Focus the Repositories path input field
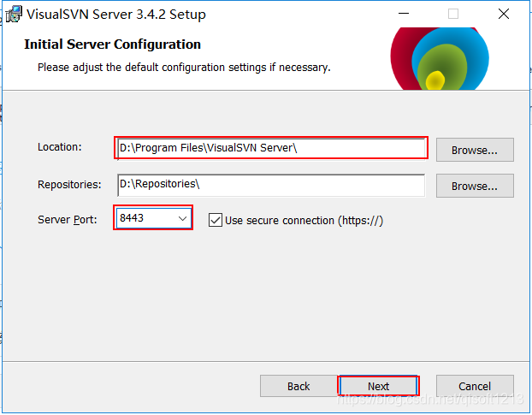The width and height of the screenshot is (532, 415). (271, 185)
